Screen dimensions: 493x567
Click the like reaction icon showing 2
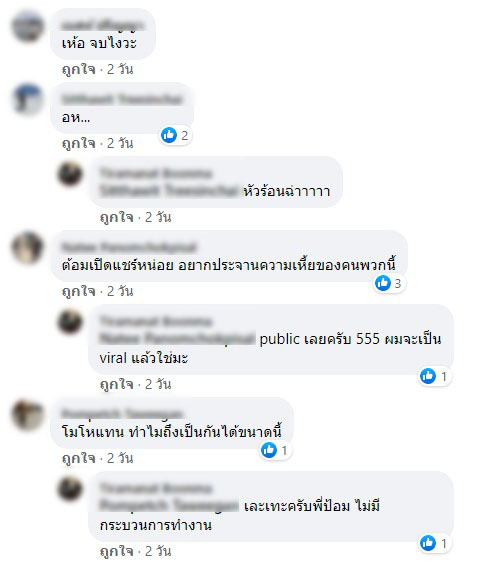pos(169,135)
